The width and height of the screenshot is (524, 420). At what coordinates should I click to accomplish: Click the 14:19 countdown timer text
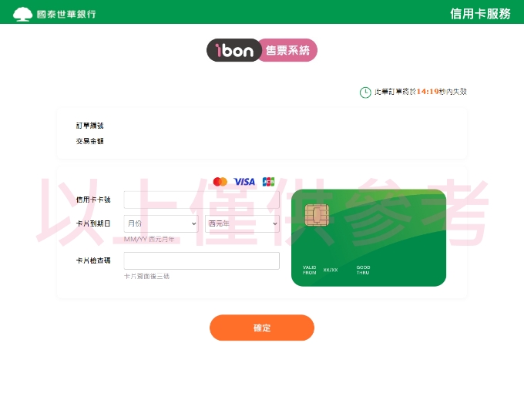(x=428, y=92)
